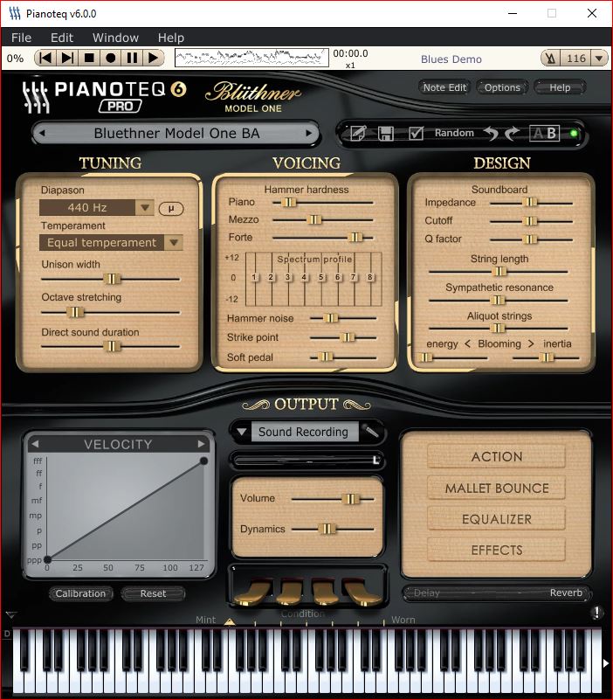Toggle the Reverb effect
Viewport: 613px width, 700px height.
pos(566,593)
